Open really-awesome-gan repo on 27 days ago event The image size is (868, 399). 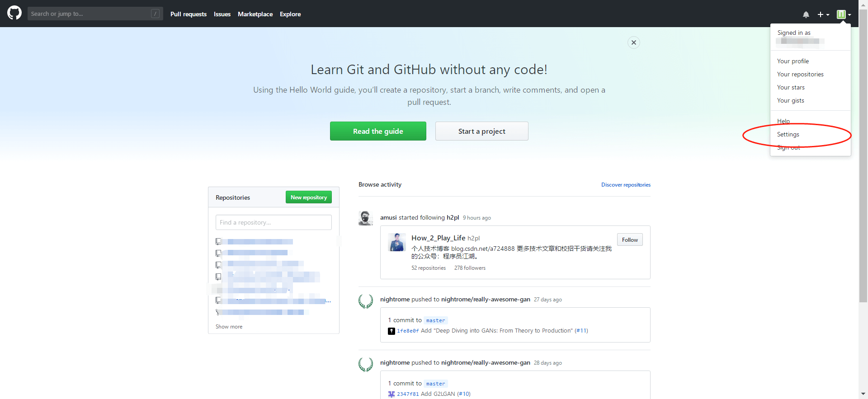pyautogui.click(x=486, y=299)
